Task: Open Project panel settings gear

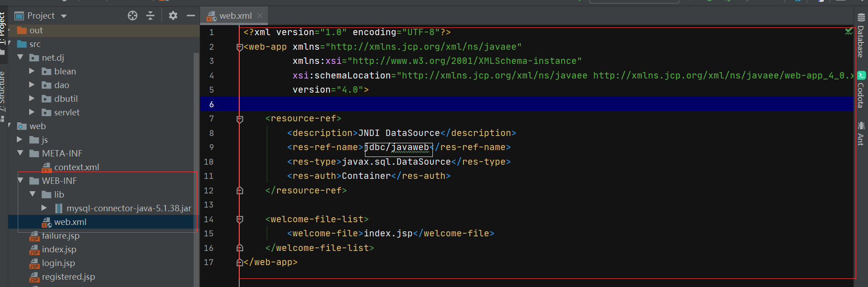Action: coord(173,16)
